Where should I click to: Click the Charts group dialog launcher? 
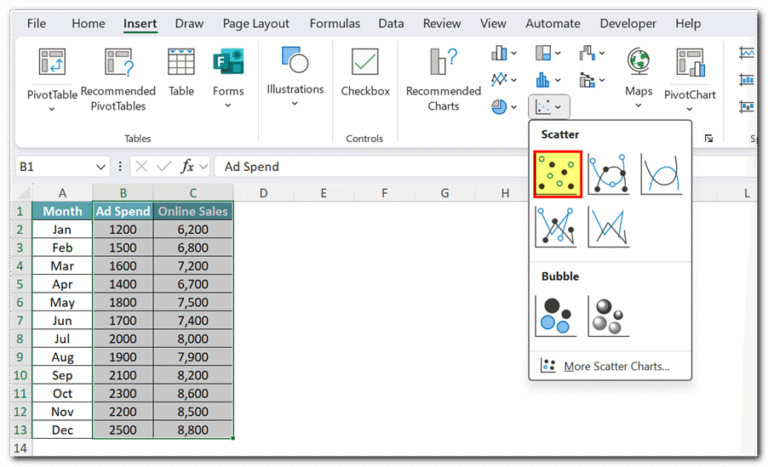pyautogui.click(x=709, y=138)
